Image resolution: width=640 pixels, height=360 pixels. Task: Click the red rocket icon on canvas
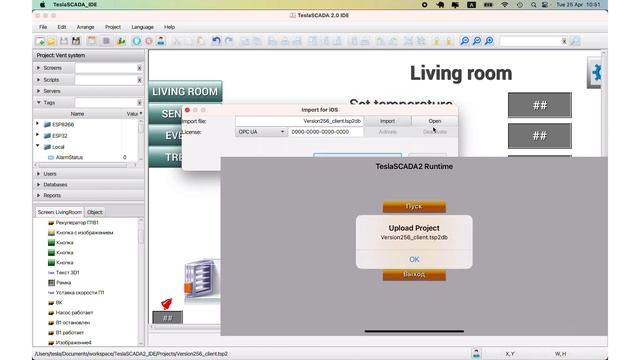(167, 303)
